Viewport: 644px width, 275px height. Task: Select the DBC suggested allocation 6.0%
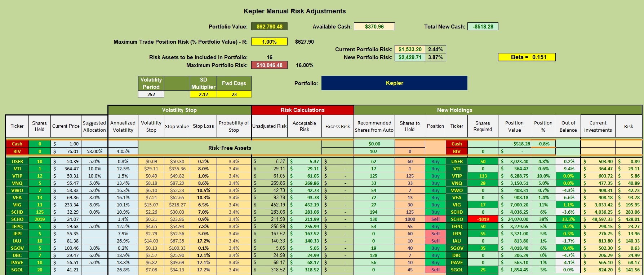(94, 255)
